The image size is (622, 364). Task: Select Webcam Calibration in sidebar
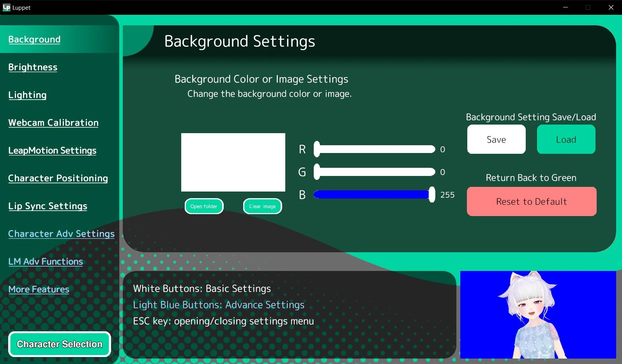pos(53,123)
